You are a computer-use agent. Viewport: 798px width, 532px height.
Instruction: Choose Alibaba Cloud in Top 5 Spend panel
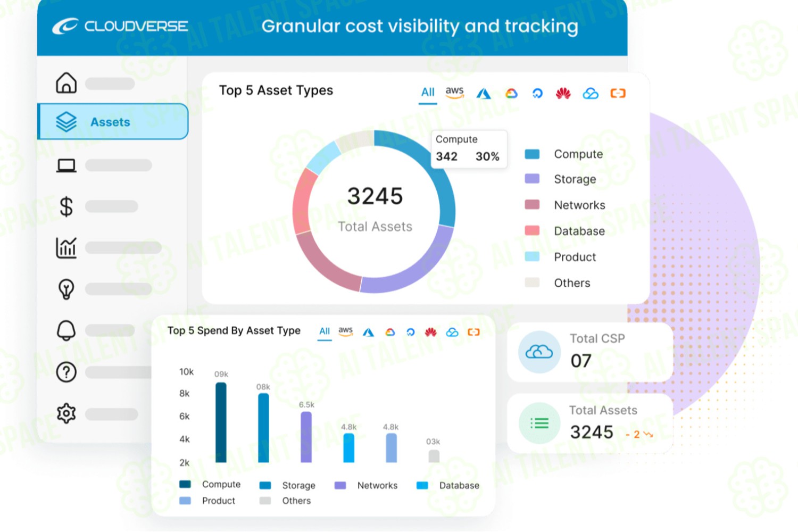(x=473, y=332)
